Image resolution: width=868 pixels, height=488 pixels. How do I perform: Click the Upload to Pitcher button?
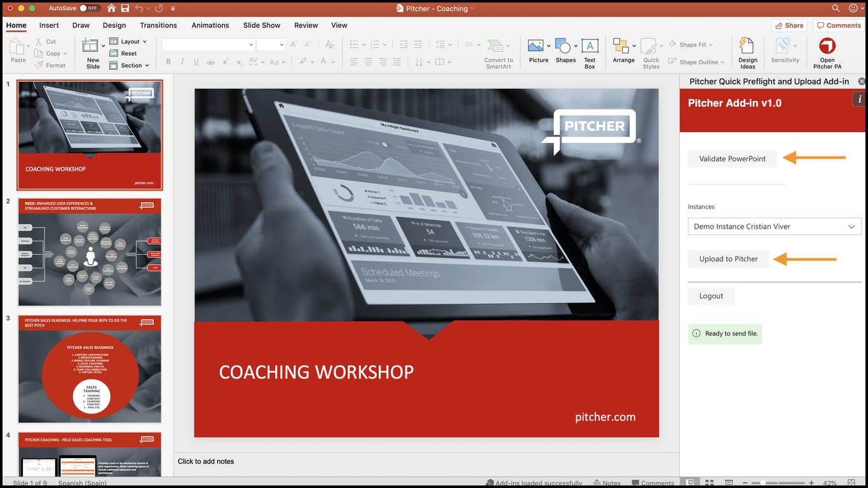click(728, 259)
